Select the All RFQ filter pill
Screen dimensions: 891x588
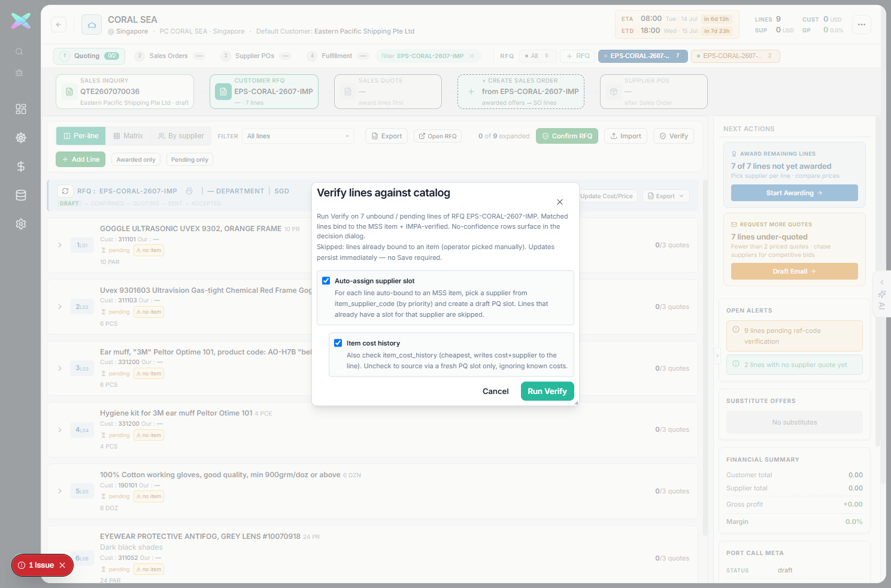point(538,56)
